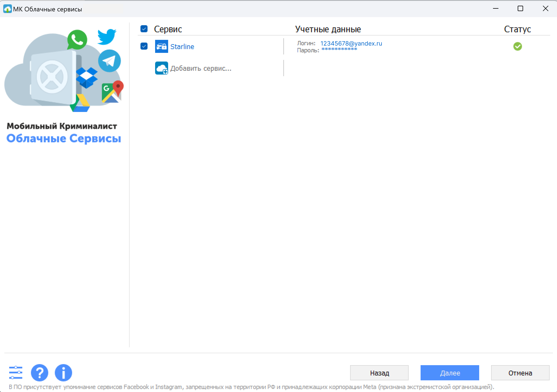The image size is (557, 392).
Task: Click the Starline car service icon
Action: click(161, 46)
